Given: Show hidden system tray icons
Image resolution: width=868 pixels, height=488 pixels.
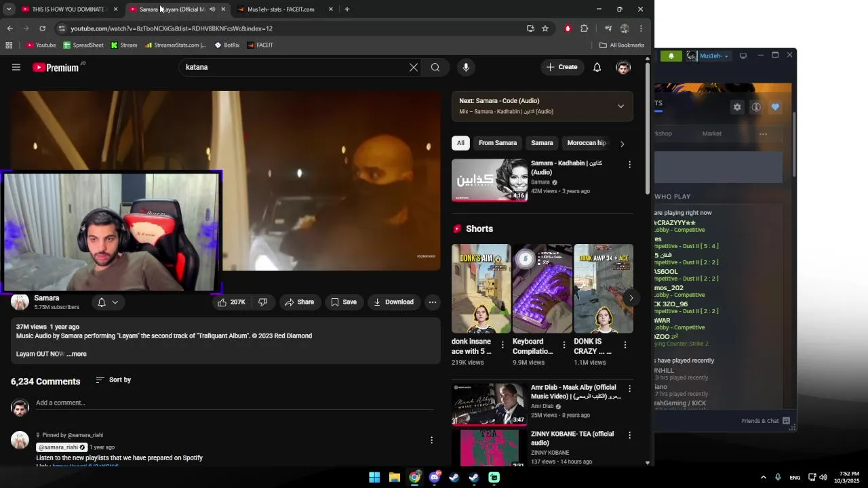Looking at the screenshot, I should pyautogui.click(x=763, y=477).
